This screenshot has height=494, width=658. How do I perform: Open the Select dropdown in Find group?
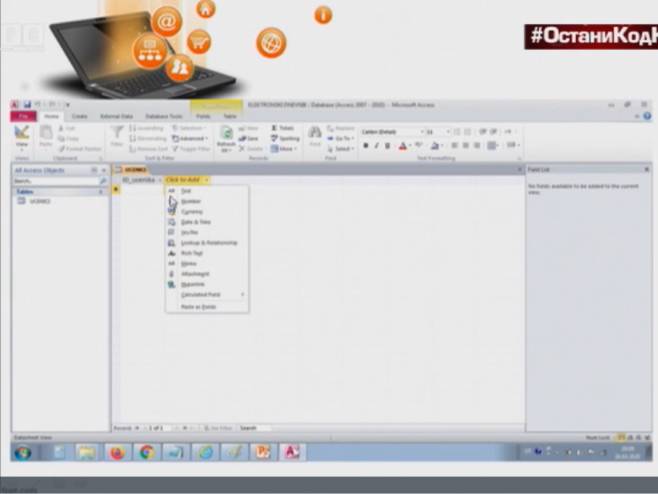[341, 149]
